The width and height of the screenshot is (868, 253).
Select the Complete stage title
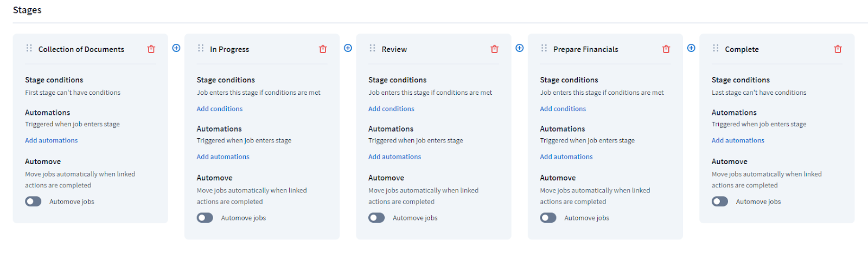pos(742,49)
